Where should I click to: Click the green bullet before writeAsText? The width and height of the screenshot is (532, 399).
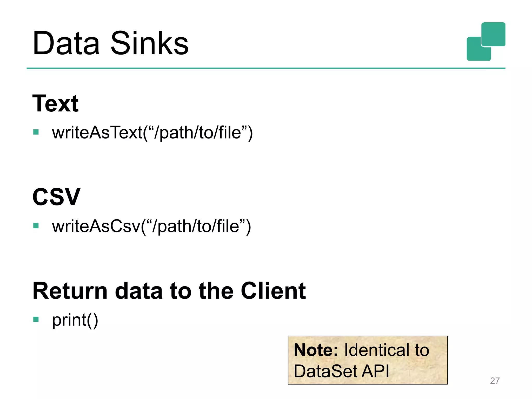click(x=36, y=132)
